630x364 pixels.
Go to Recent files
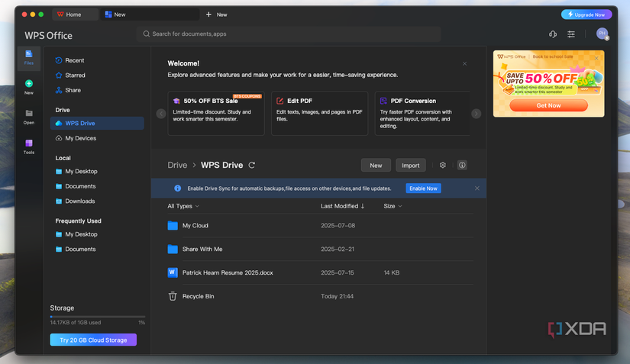(x=70, y=60)
